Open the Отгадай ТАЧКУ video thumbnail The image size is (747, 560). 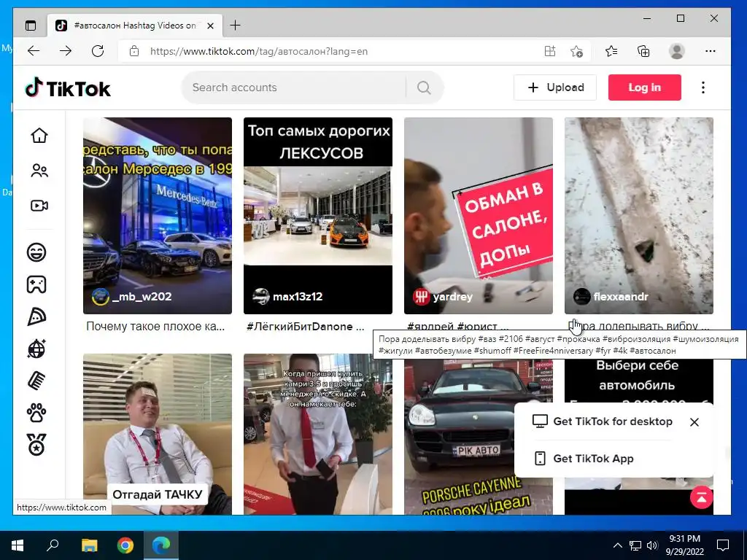tap(158, 435)
